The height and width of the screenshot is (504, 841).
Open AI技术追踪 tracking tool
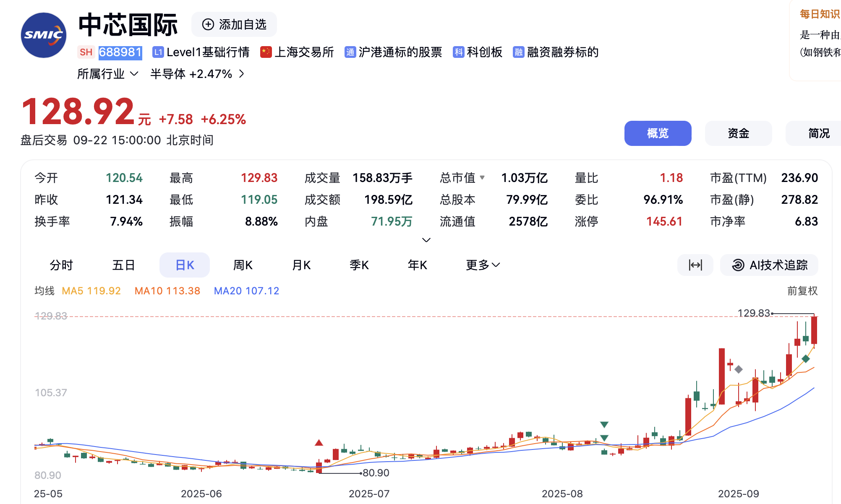tap(769, 265)
